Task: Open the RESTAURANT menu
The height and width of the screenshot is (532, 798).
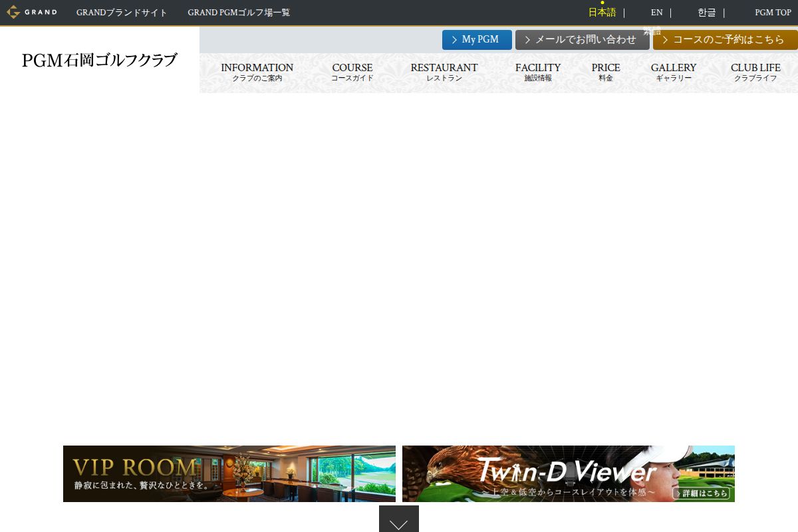Action: [x=444, y=72]
